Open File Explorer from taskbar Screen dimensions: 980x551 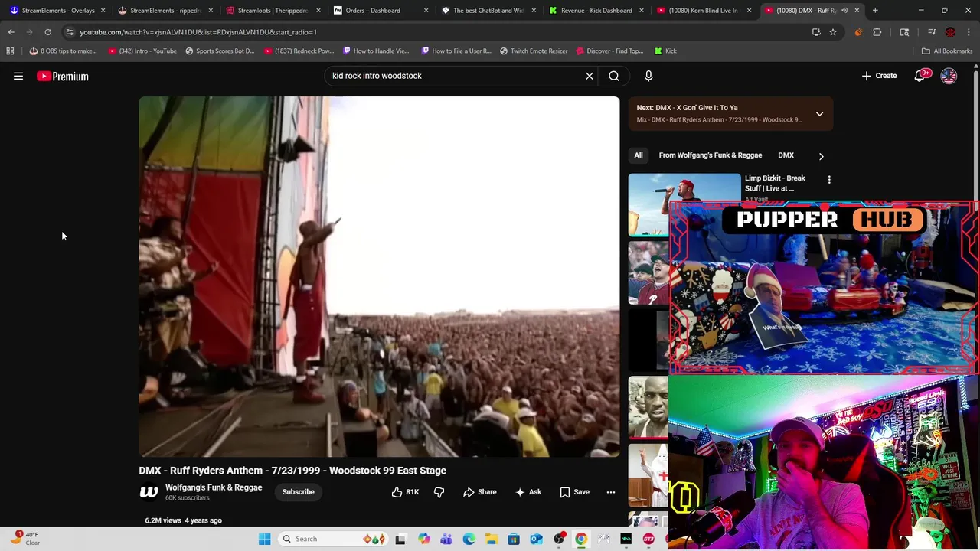(x=491, y=539)
